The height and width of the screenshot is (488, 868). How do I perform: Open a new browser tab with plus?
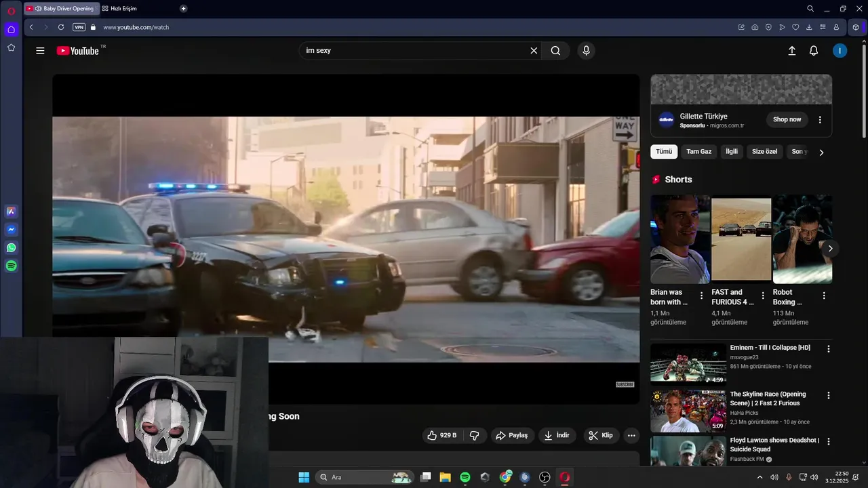[x=183, y=8]
